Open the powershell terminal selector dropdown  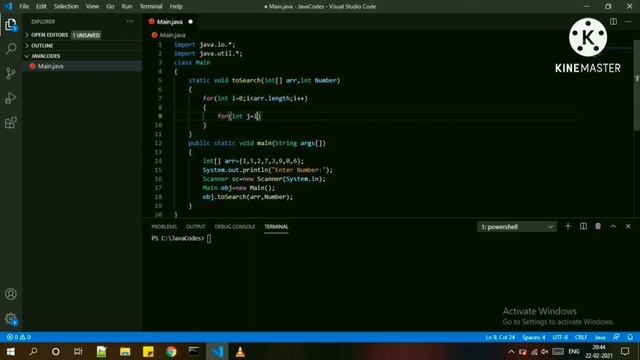coord(517,227)
